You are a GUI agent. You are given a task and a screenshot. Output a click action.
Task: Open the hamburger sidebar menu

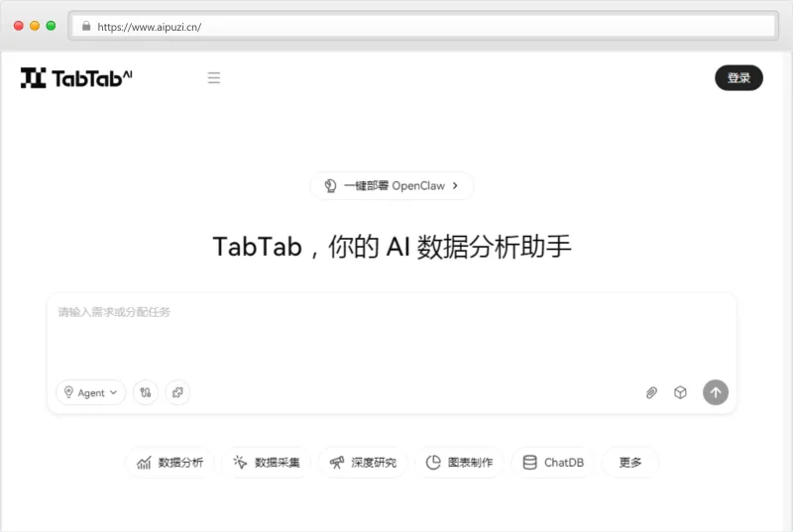click(x=213, y=78)
